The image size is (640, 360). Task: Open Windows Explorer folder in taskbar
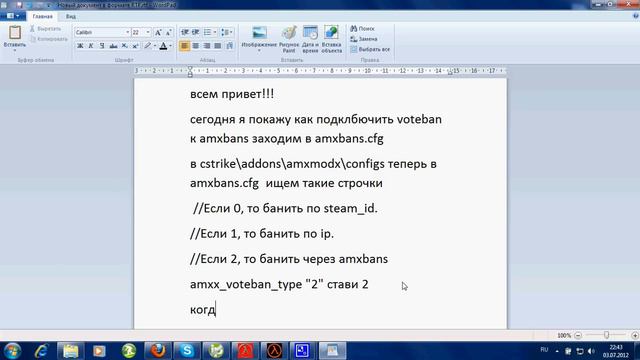(x=70, y=351)
